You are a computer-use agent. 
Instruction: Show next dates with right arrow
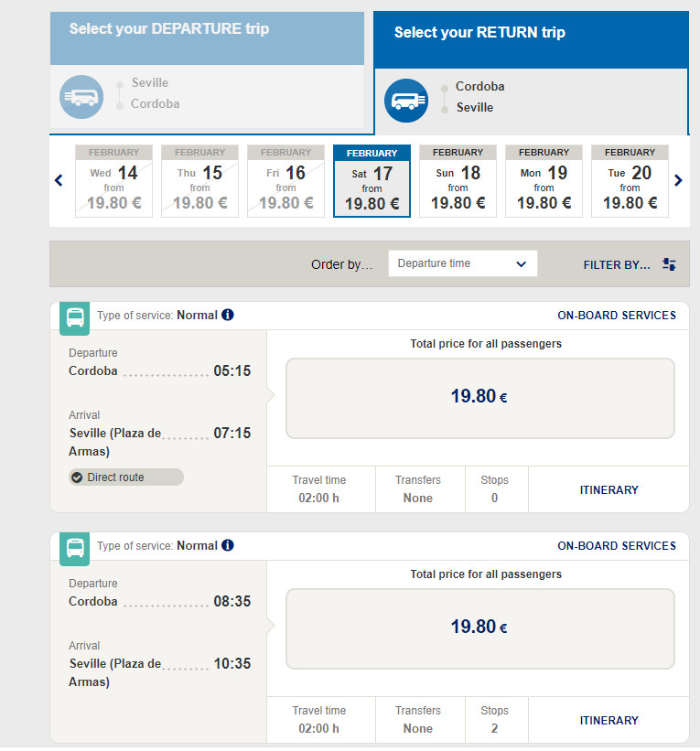[678, 180]
